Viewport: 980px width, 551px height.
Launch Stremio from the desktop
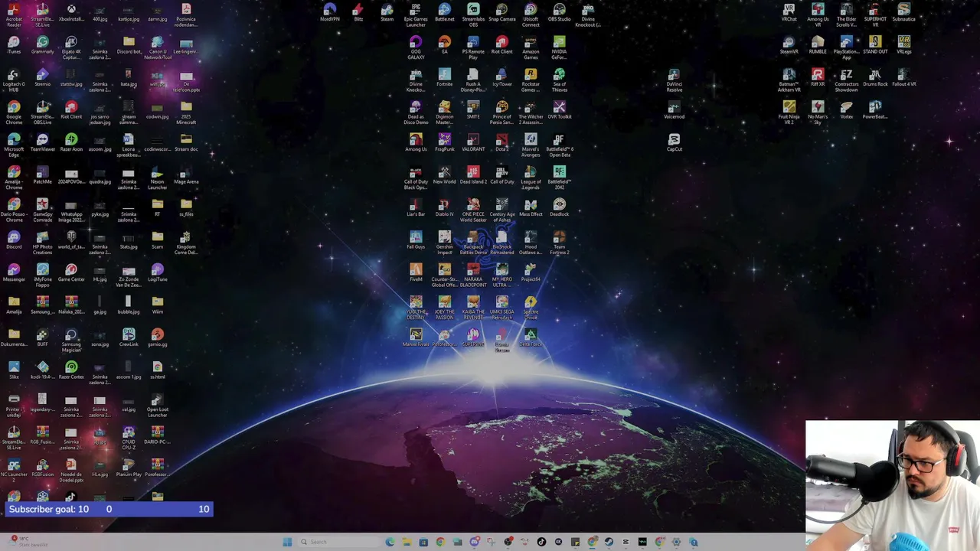tap(43, 77)
